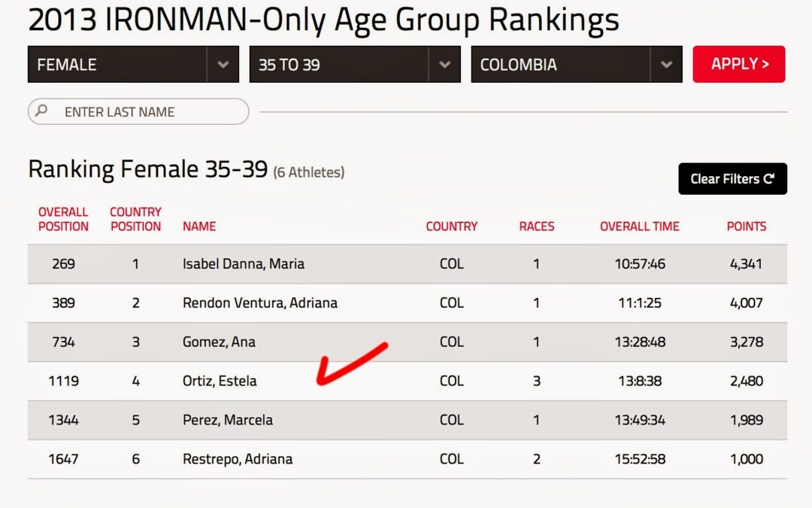Open Gomez, Ana athlete entry
Screen dimensions: 812x508
click(219, 342)
